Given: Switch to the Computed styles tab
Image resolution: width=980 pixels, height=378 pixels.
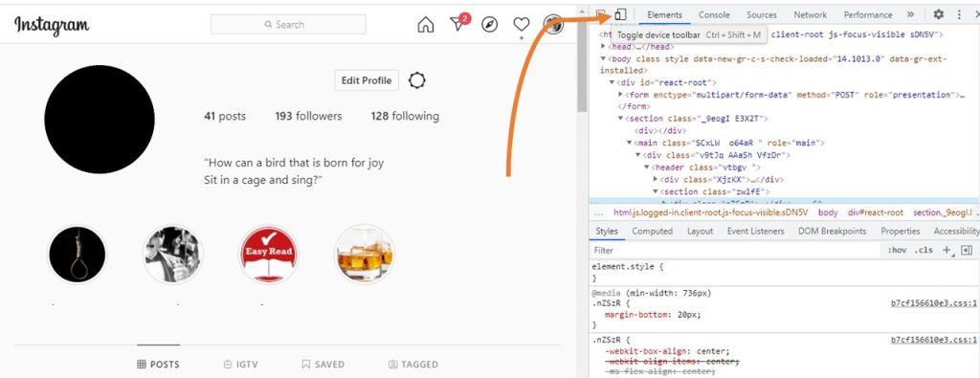Looking at the screenshot, I should [653, 232].
